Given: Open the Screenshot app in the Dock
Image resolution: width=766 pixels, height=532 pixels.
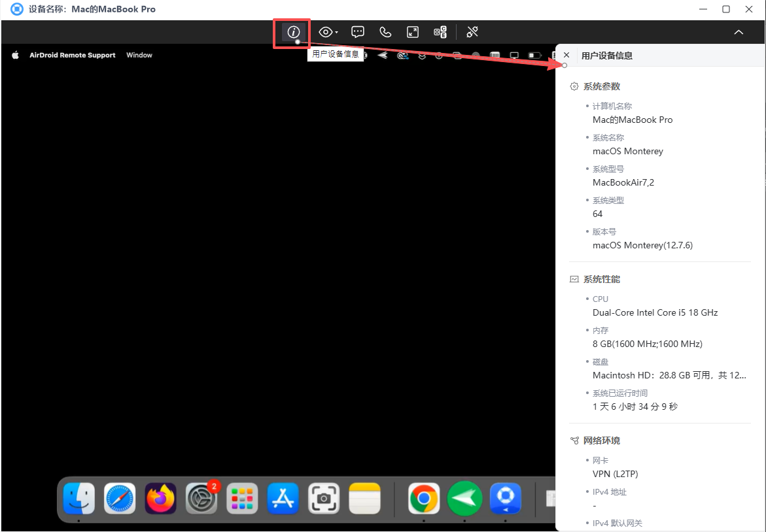Looking at the screenshot, I should point(324,498).
